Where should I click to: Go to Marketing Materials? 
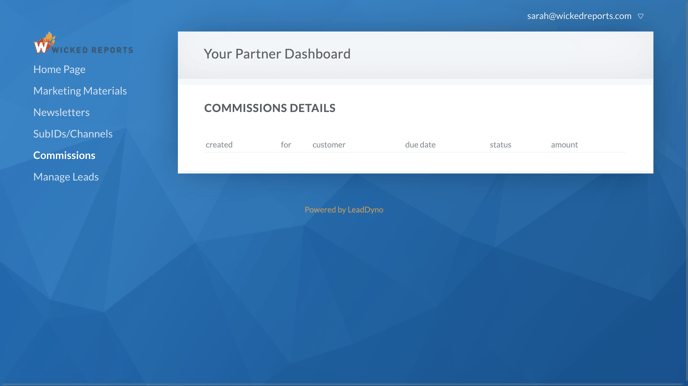pyautogui.click(x=80, y=91)
